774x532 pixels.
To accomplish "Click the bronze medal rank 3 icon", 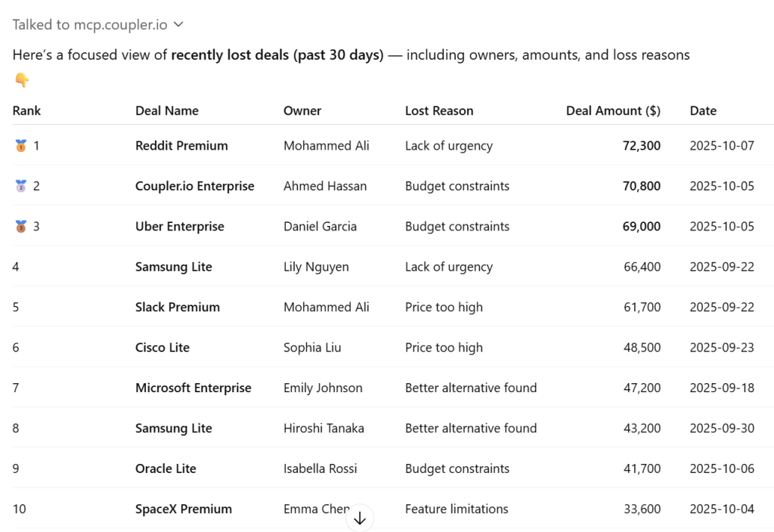I will pos(20,227).
